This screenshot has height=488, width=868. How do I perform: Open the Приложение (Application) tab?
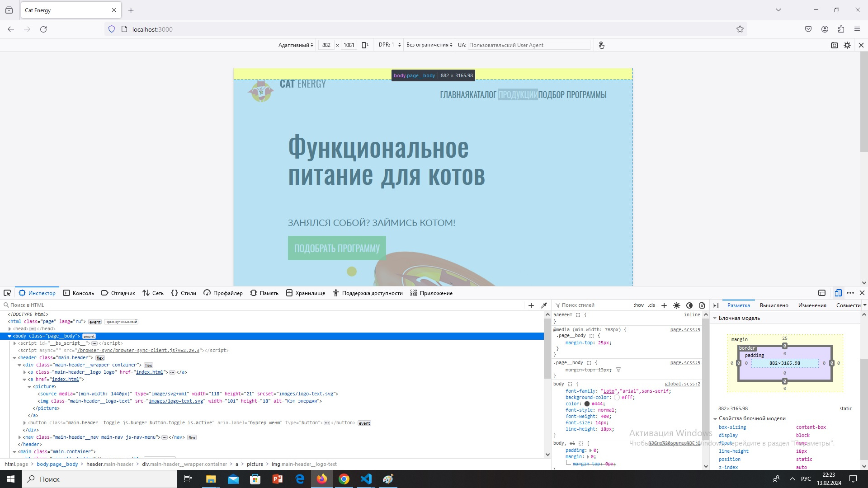[431, 293]
